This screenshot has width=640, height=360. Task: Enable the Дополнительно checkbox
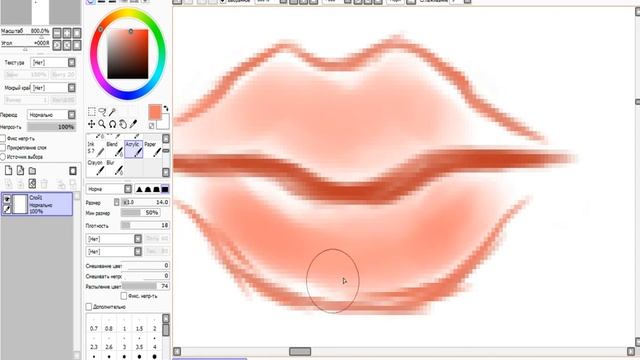[x=89, y=307]
